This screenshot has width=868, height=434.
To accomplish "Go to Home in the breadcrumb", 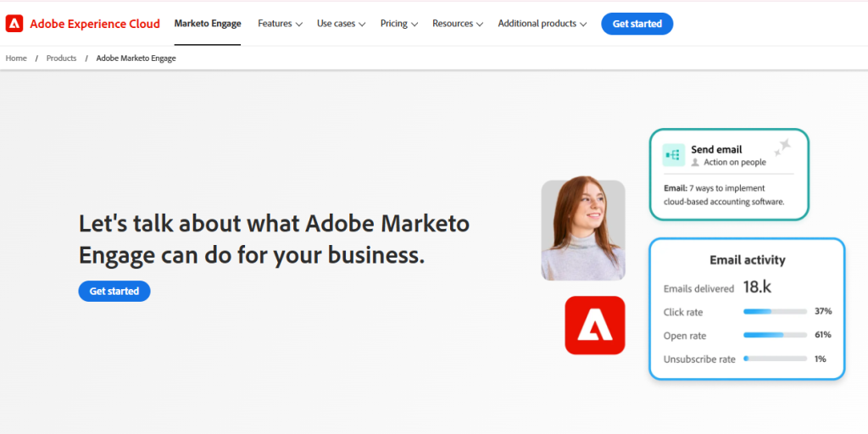I will tap(16, 58).
